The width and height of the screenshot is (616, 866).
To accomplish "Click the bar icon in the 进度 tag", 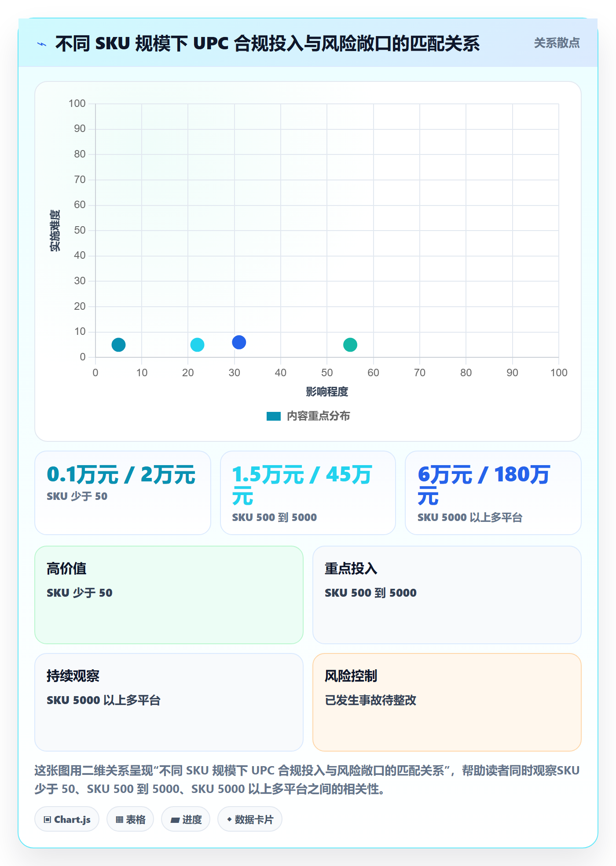I will click(175, 820).
